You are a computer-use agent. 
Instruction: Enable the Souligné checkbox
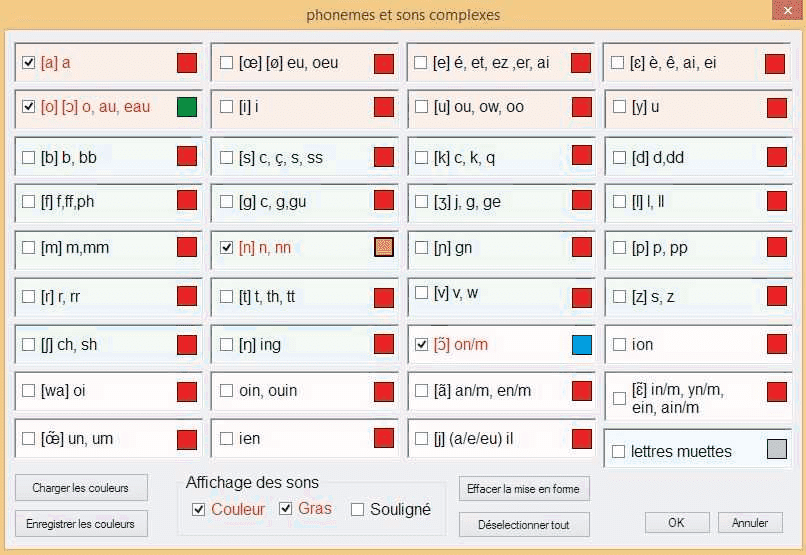pos(358,510)
